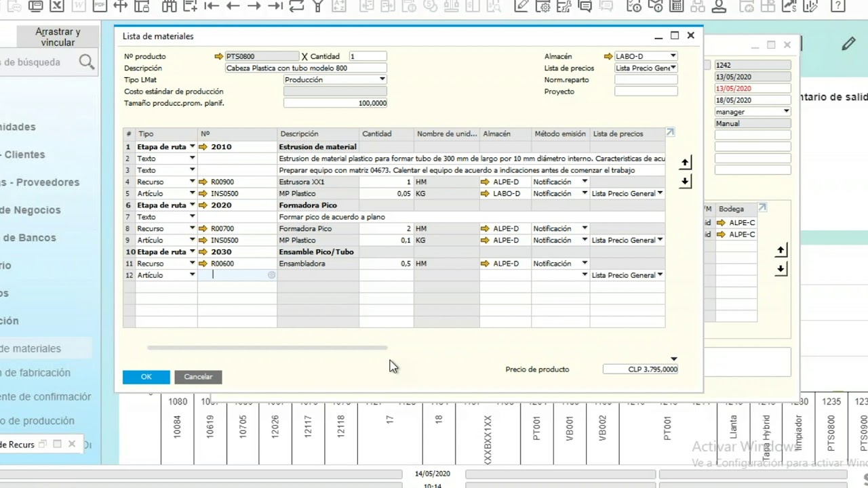The height and width of the screenshot is (488, 868).
Task: Click move up arrow in background window
Action: coord(781,251)
